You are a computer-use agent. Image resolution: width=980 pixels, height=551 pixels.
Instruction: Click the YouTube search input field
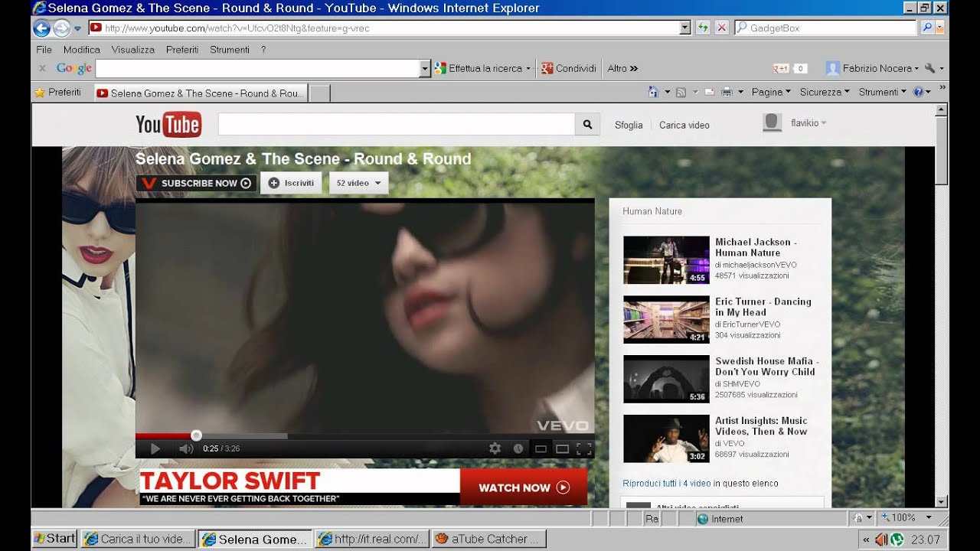coord(397,124)
